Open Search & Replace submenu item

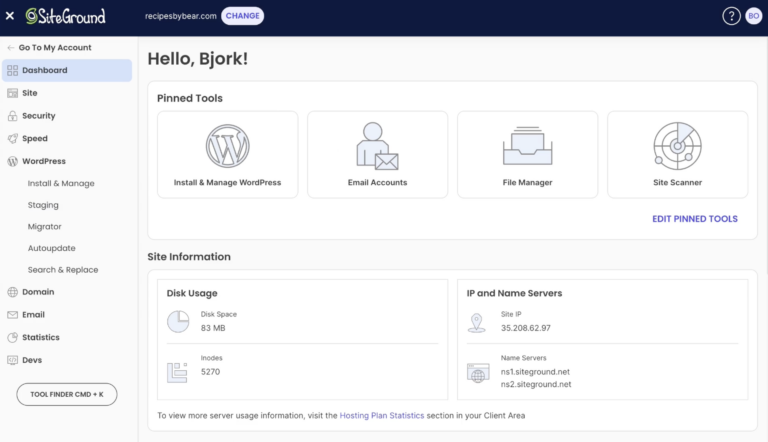(63, 270)
